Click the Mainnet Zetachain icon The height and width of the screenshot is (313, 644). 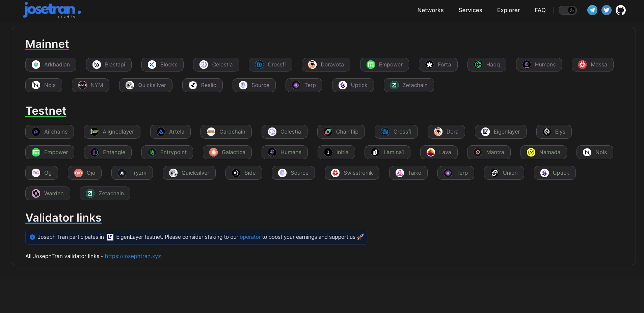(x=394, y=85)
